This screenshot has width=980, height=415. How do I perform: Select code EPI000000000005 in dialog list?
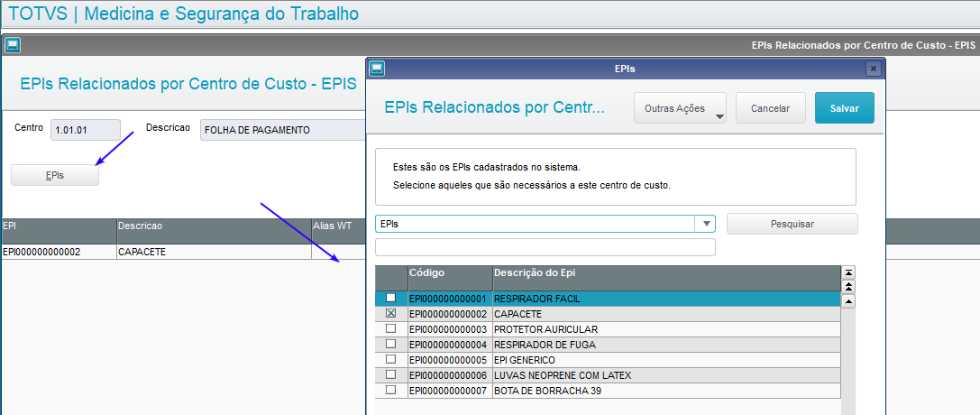[450, 360]
